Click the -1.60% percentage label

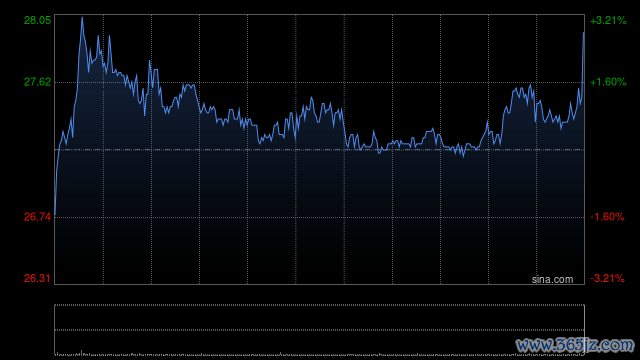[x=607, y=217]
